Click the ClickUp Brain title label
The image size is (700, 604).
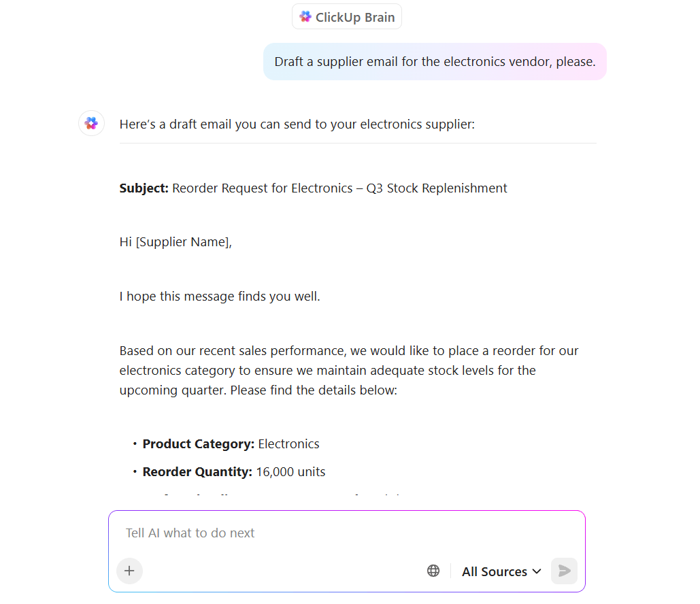point(355,18)
